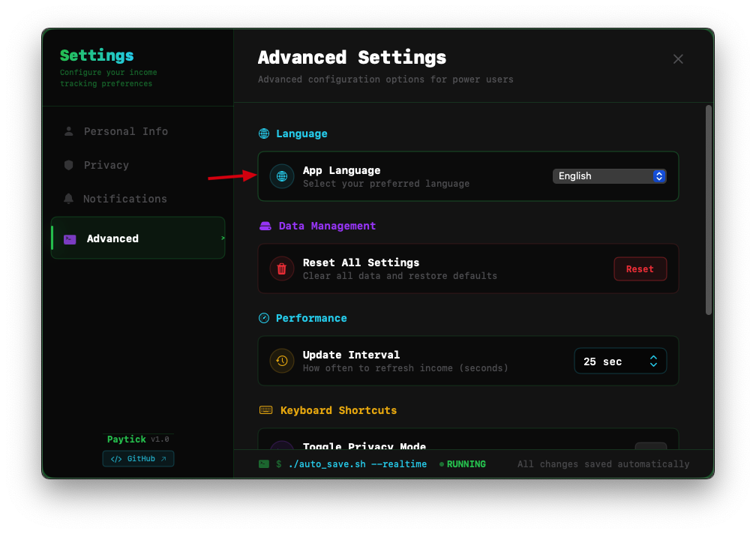Screen dimensions: 756x534
Task: Switch to the Privacy settings section
Action: coord(106,165)
